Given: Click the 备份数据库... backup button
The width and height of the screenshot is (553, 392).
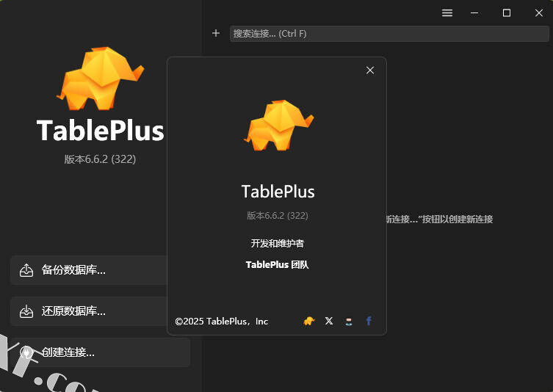Looking at the screenshot, I should 89,270.
